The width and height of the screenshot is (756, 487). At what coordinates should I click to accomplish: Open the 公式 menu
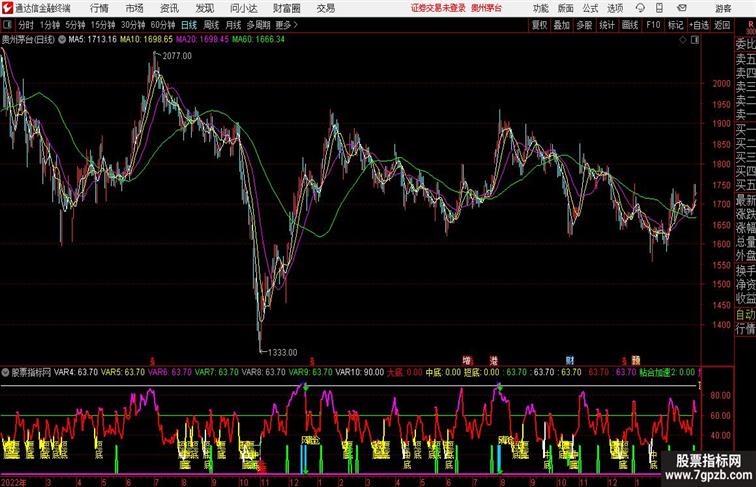pos(590,8)
